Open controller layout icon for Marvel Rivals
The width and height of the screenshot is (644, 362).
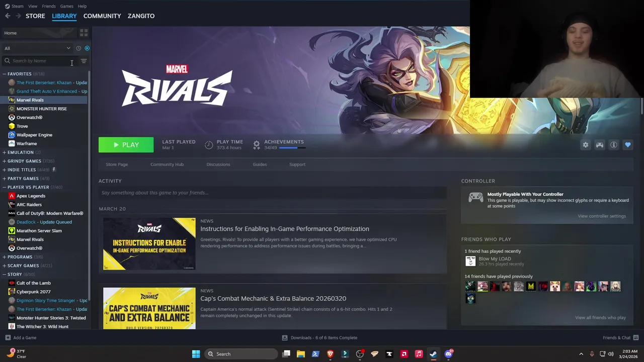coord(600,145)
